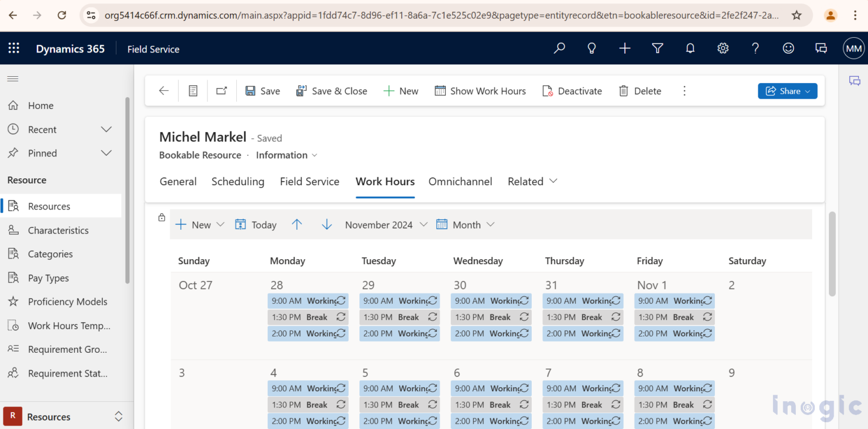This screenshot has height=429, width=868.
Task: Open the Dynamics 365 app launcher waffle
Action: 14,48
